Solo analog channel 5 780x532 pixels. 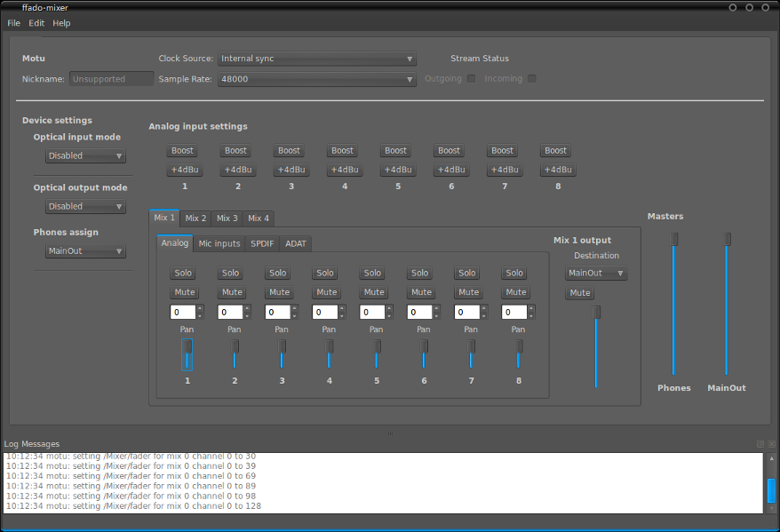(372, 273)
